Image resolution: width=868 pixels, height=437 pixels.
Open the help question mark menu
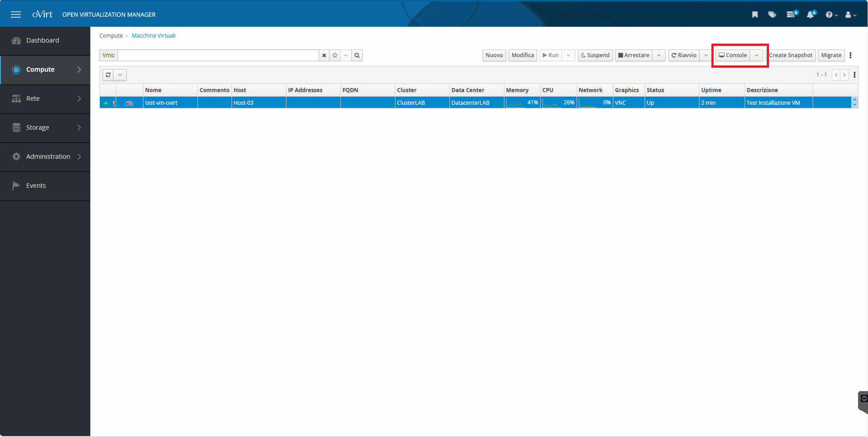[831, 15]
